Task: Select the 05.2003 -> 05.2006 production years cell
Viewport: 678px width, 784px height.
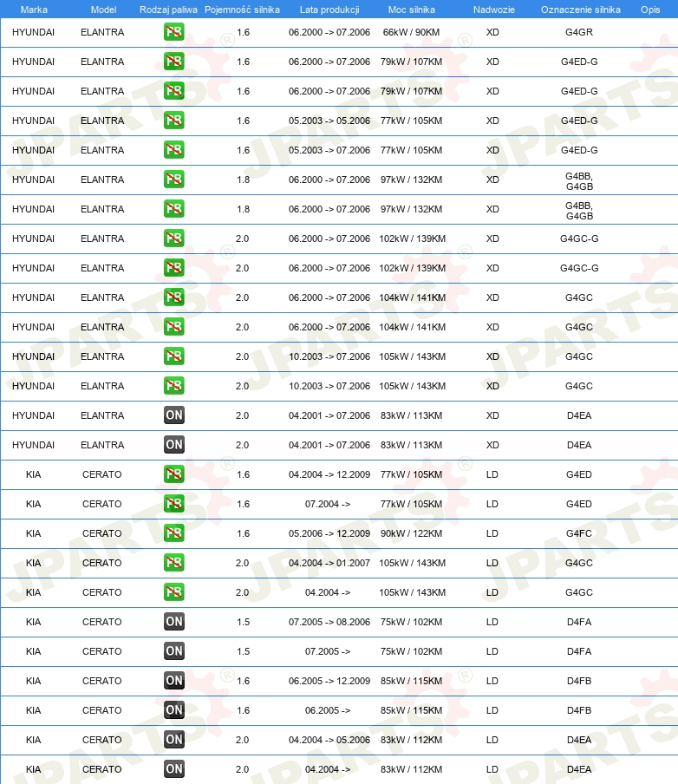Action: (329, 121)
